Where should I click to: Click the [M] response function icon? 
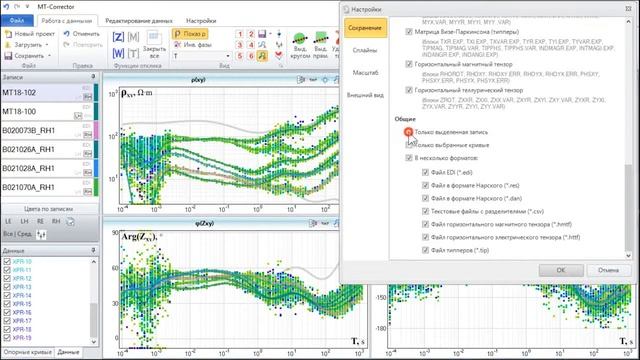pos(133,38)
